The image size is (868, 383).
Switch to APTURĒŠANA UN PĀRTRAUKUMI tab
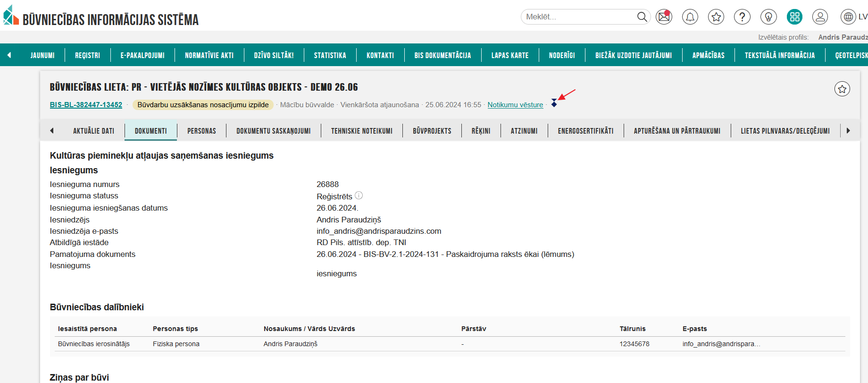tap(677, 131)
